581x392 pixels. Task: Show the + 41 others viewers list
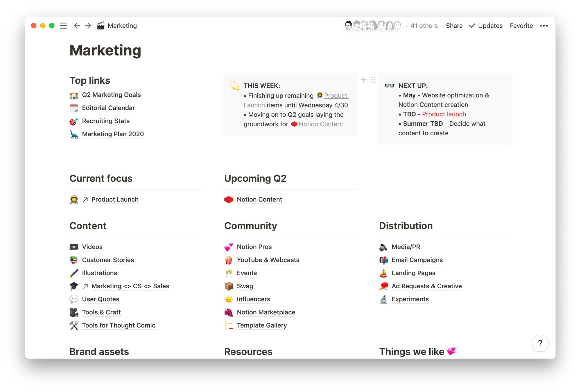pyautogui.click(x=421, y=26)
